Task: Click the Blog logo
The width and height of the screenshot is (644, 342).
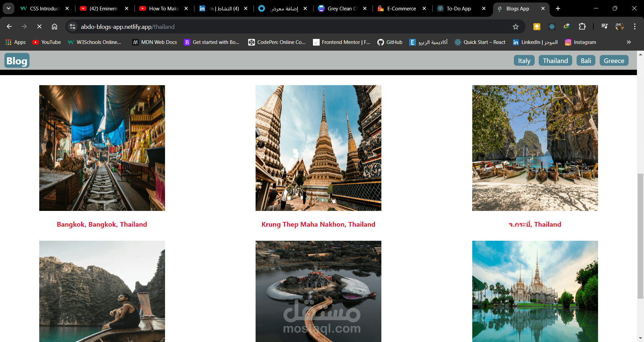Action: coord(17,61)
